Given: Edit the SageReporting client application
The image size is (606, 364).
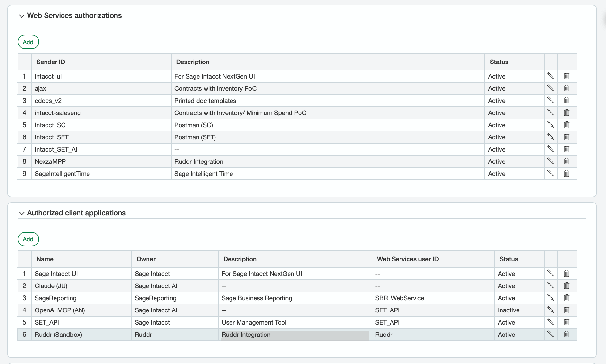Looking at the screenshot, I should click(x=551, y=298).
